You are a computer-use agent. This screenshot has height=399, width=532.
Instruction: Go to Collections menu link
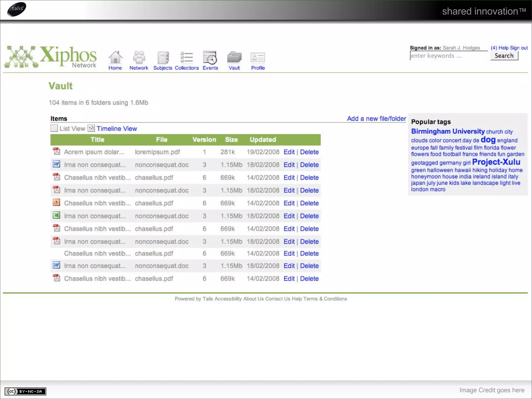187,68
